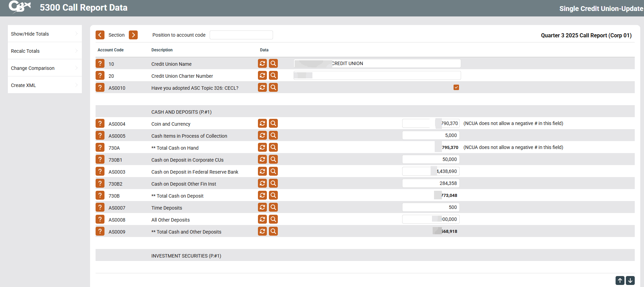Click the Cash on Deposit Other Fin Inst field

[x=430, y=183]
